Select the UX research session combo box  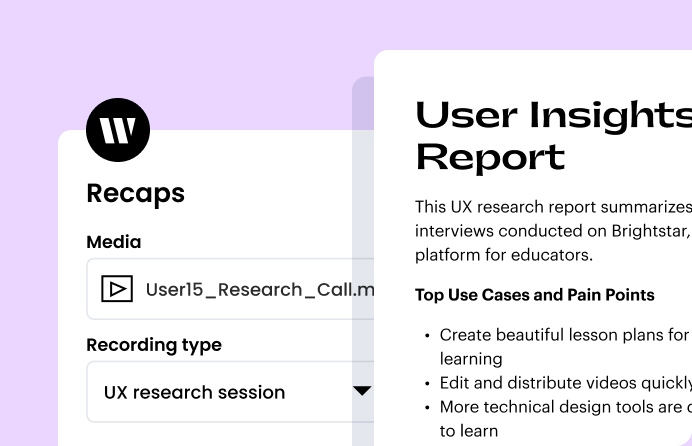click(x=230, y=392)
